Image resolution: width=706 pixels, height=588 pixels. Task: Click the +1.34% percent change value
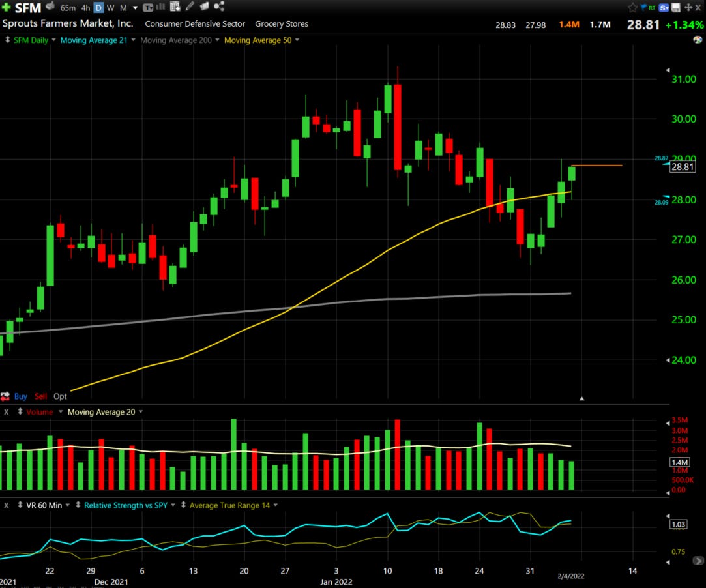point(684,25)
